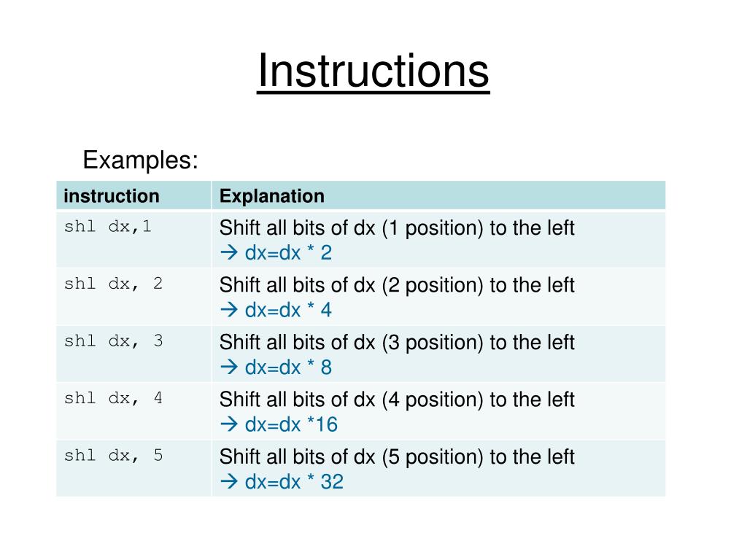Click the arrow before dx=dx * 4
747x560 pixels.
[x=229, y=310]
